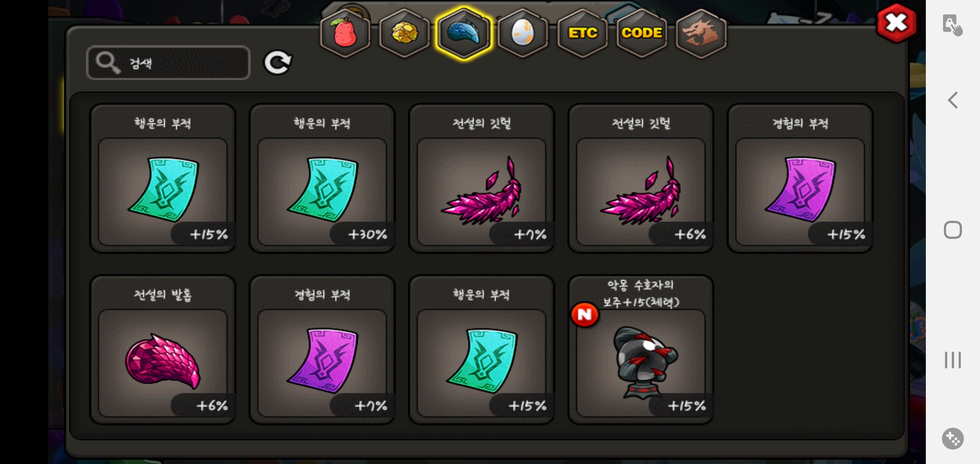Open the spotted egg category tab
This screenshot has width=980, height=464.
point(523,33)
